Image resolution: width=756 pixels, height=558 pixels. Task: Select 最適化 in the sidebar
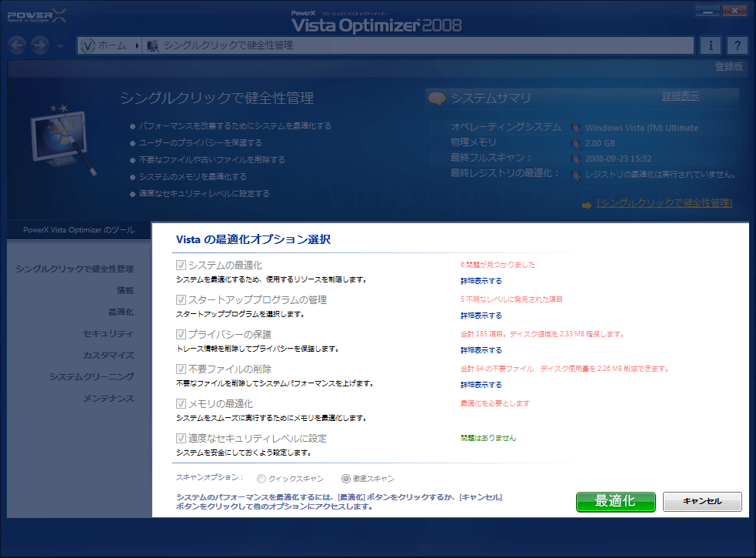click(x=121, y=312)
